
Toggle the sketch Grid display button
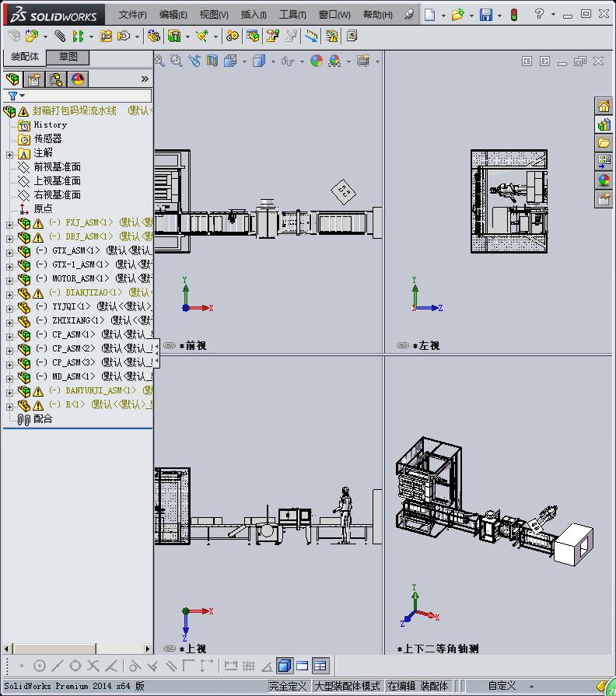pyautogui.click(x=249, y=666)
